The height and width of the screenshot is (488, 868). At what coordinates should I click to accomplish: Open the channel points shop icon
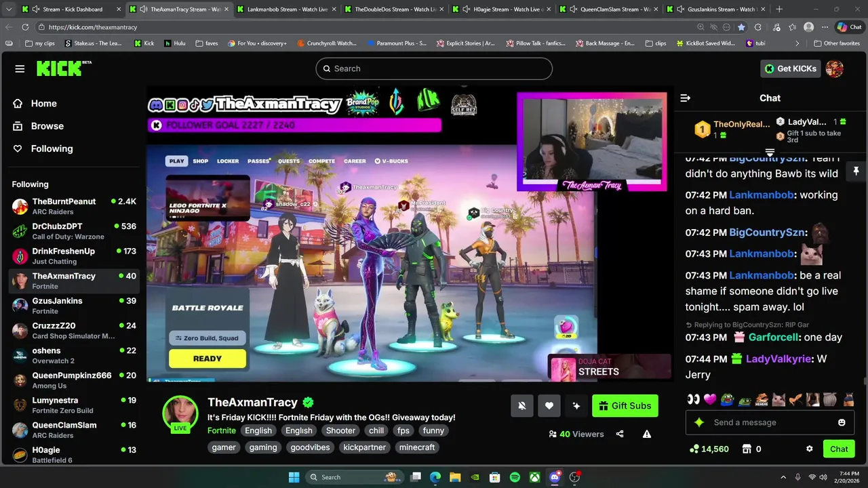tap(747, 449)
